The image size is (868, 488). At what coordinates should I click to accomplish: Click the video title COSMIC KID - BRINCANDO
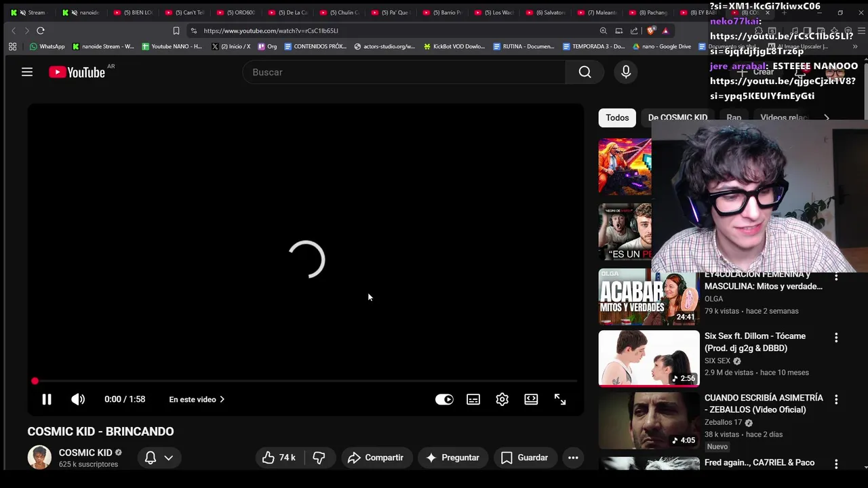point(100,431)
